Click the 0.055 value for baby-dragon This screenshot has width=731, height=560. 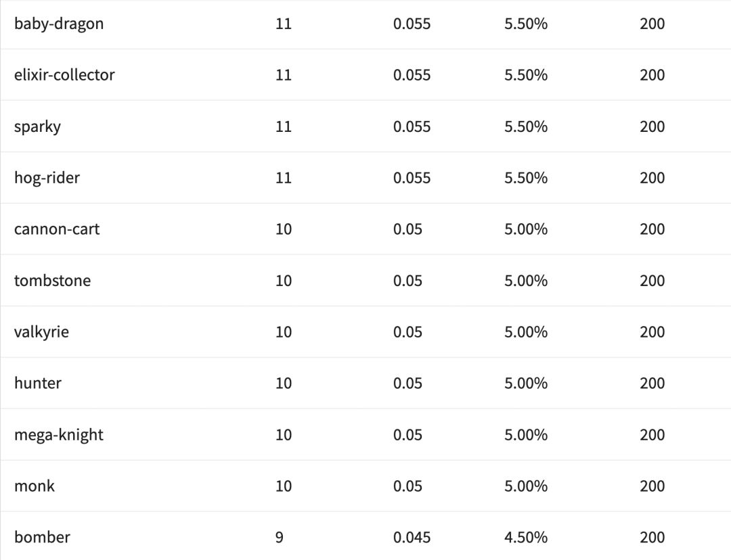[412, 24]
